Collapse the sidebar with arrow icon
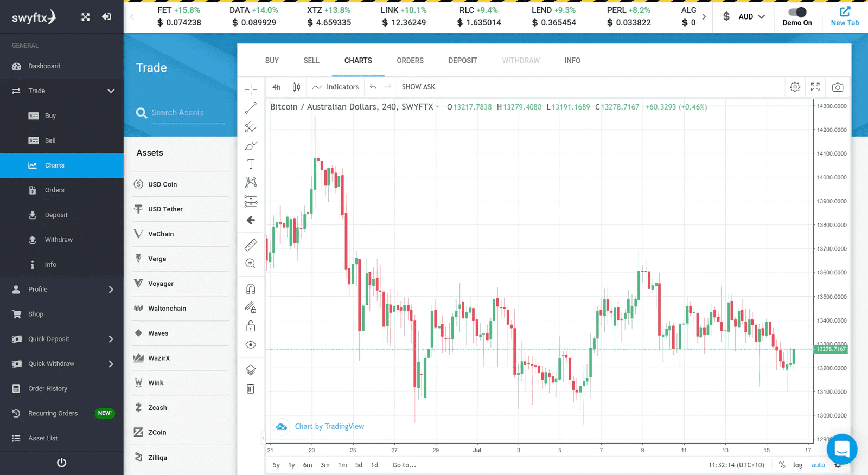Screen dimensions: 868x475 (107, 17)
